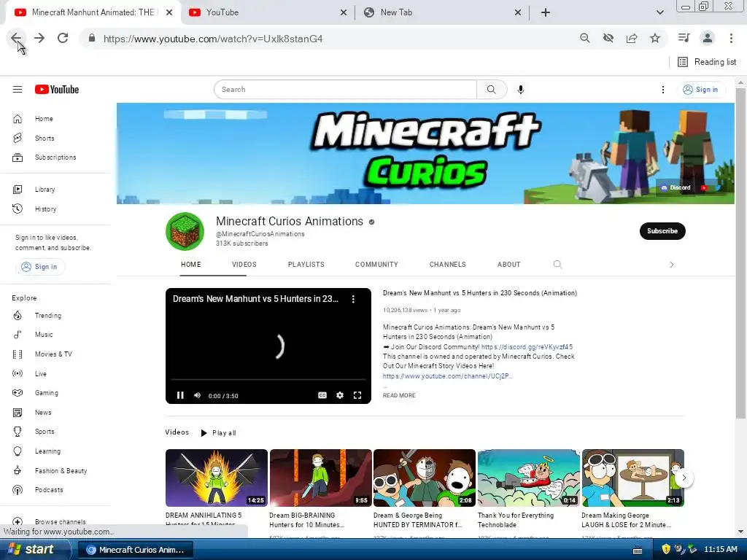Image resolution: width=747 pixels, height=560 pixels.
Task: Click Play all for Videos
Action: (x=218, y=433)
